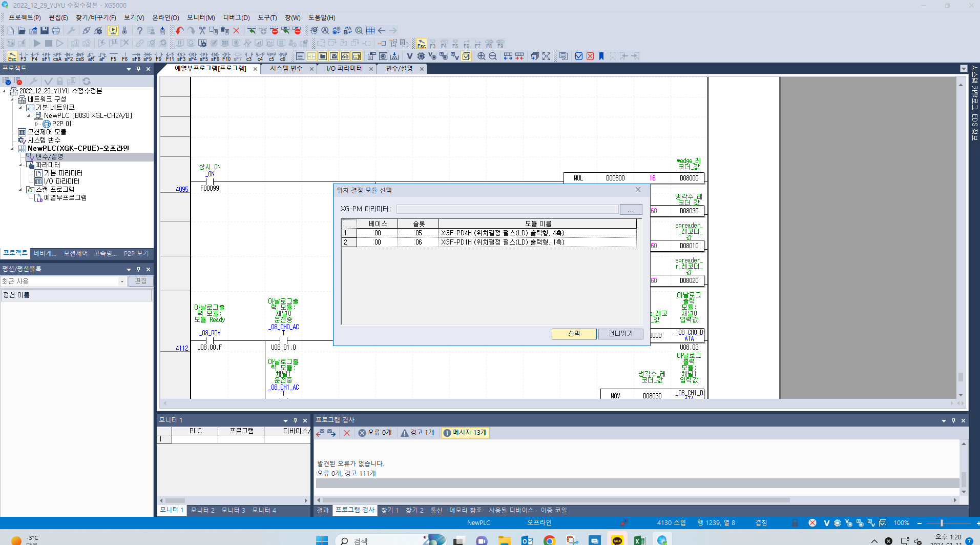
Task: Click the blue grid table icon
Action: (370, 31)
